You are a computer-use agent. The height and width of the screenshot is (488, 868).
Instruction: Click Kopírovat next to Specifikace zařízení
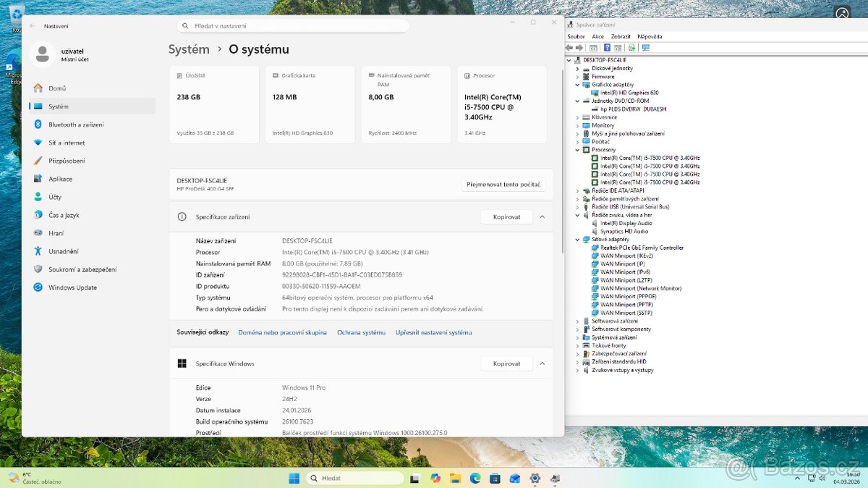(506, 216)
